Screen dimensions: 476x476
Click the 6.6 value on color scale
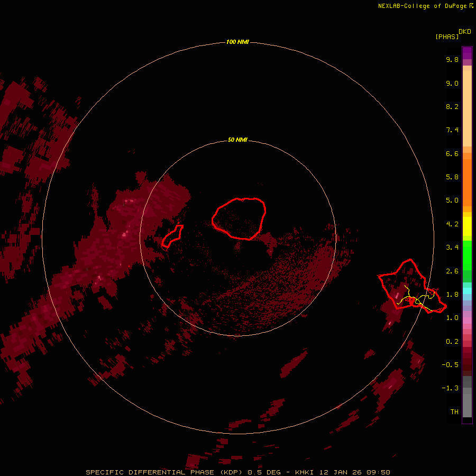(452, 153)
